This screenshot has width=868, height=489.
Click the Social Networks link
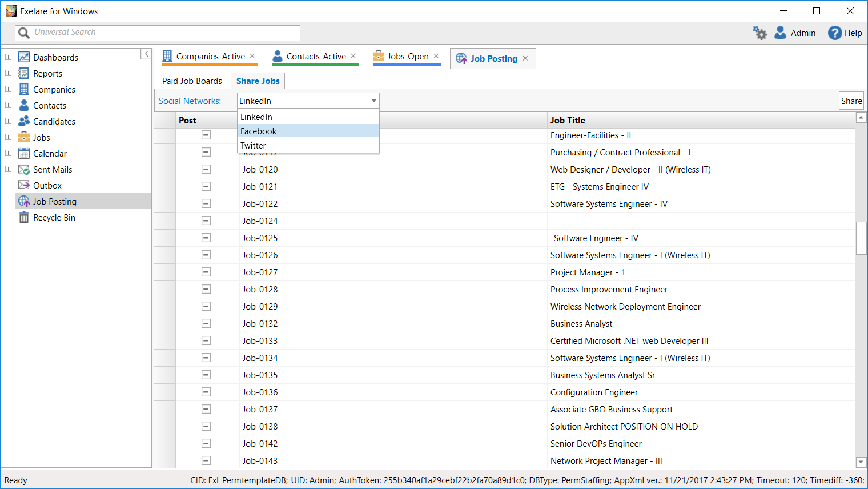point(190,101)
